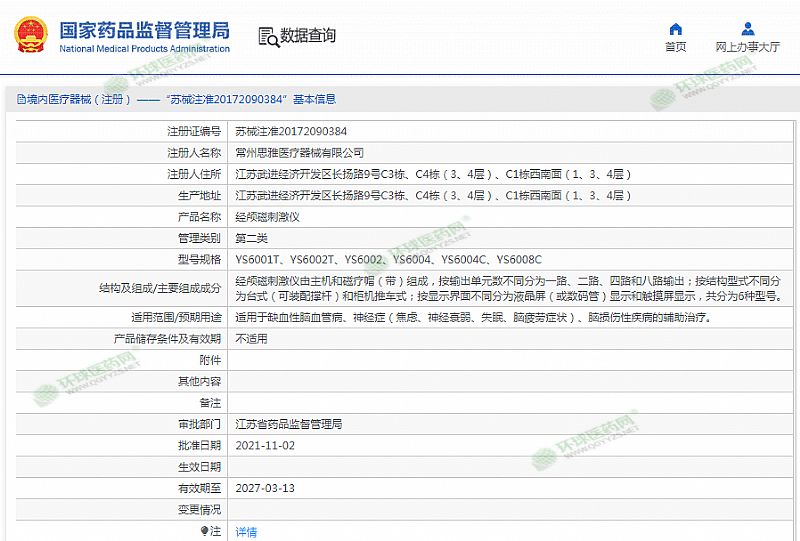Click the approving authority 江苏省药品监督管理局
This screenshot has height=541, width=800.
pyautogui.click(x=288, y=424)
